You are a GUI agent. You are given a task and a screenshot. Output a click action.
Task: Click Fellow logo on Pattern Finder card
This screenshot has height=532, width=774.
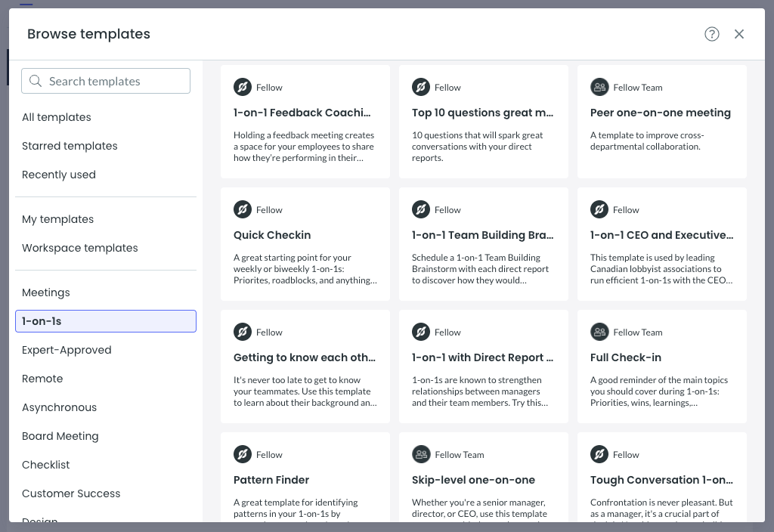pos(243,455)
